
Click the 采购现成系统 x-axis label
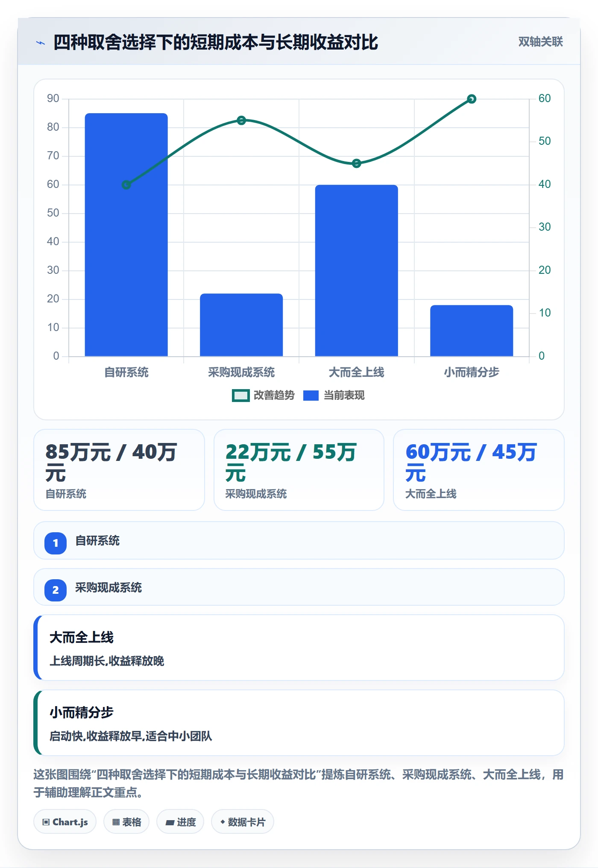[x=241, y=372]
